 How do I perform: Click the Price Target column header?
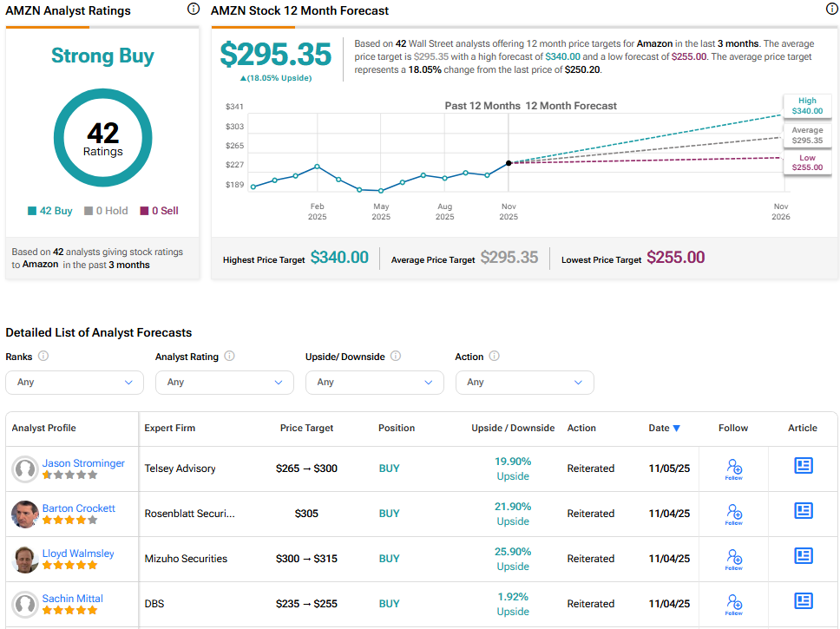coord(306,428)
